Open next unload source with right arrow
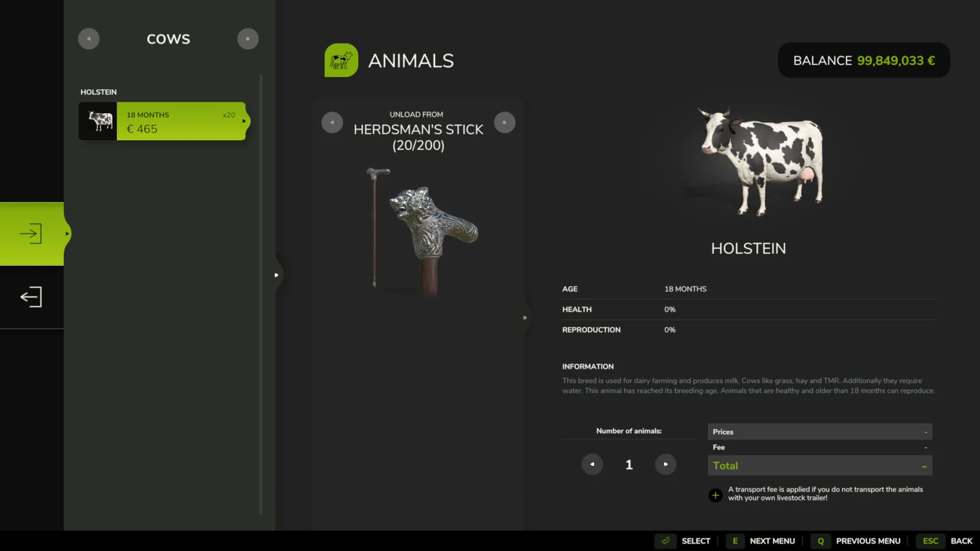The width and height of the screenshot is (980, 551). click(505, 122)
